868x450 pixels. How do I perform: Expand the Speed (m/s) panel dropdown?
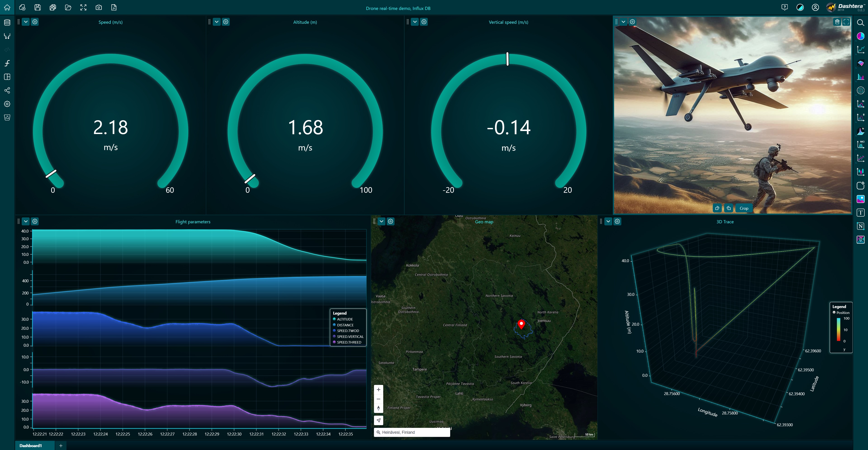tap(26, 22)
